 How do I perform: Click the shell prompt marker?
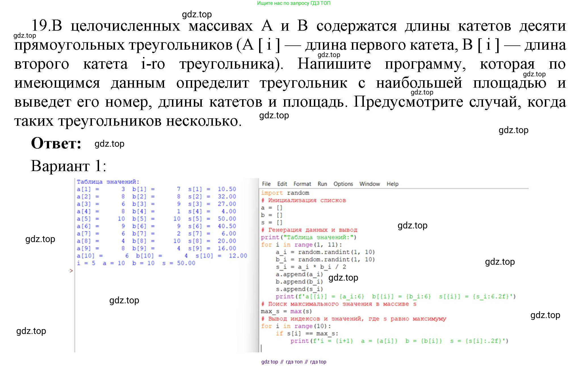click(71, 271)
